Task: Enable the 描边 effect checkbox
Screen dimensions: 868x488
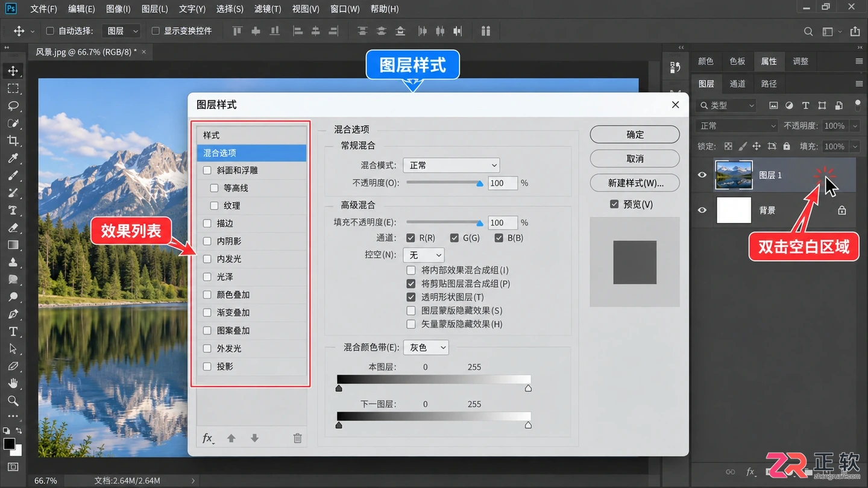Action: coord(207,224)
